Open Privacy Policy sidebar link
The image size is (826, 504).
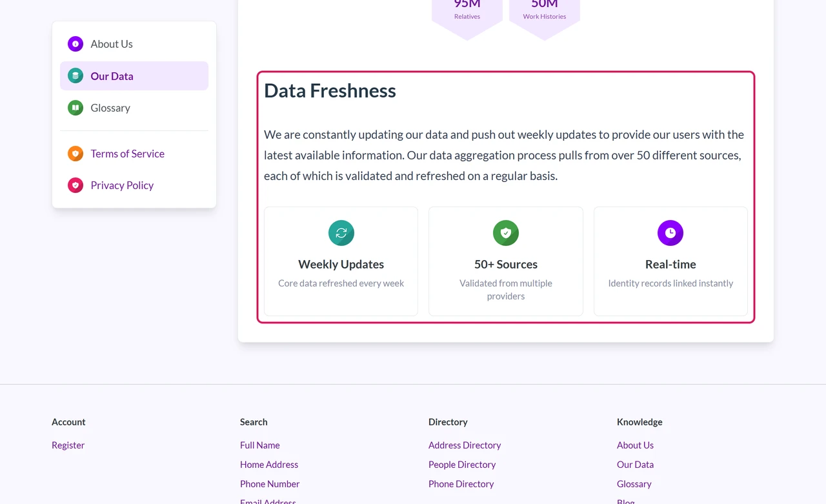click(134, 185)
